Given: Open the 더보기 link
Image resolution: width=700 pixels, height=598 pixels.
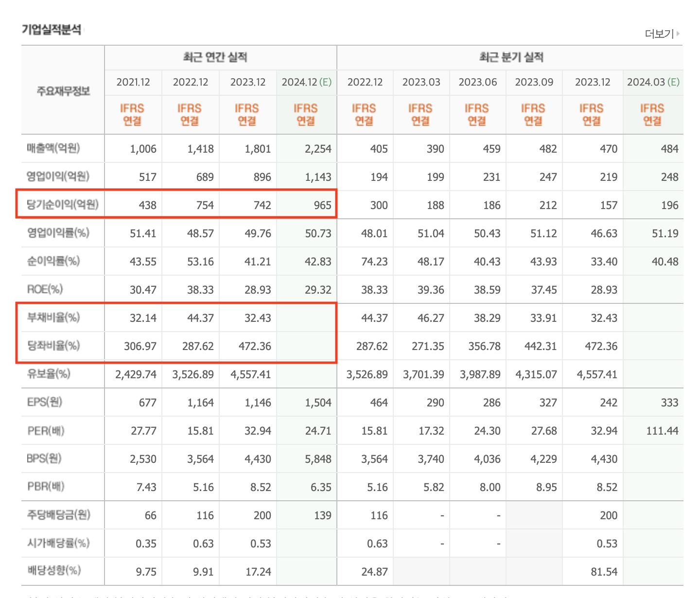Looking at the screenshot, I should pos(659,34).
